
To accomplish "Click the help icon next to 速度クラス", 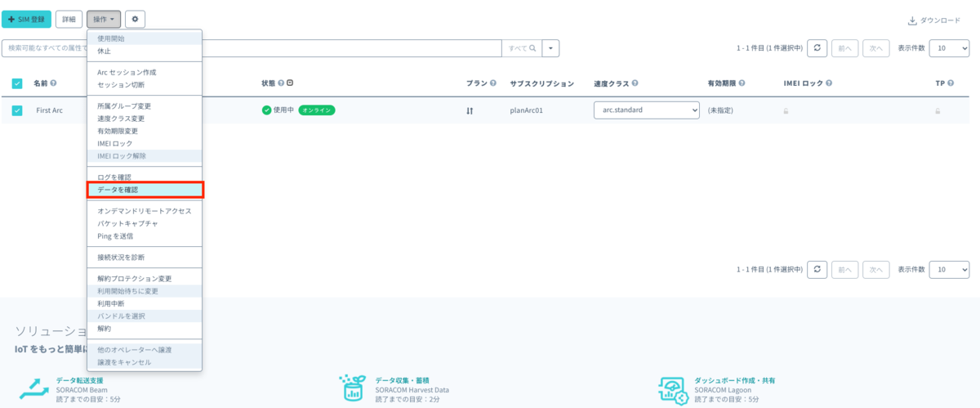I will tap(635, 83).
